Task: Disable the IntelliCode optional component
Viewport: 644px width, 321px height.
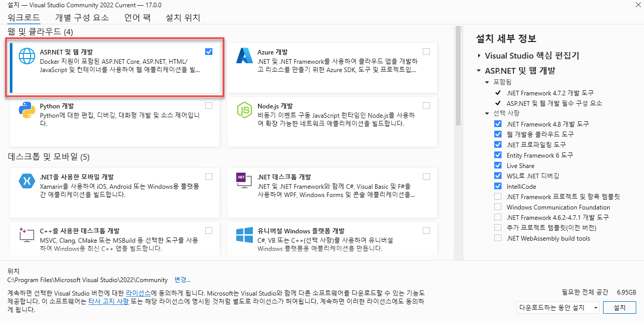Action: [x=498, y=186]
